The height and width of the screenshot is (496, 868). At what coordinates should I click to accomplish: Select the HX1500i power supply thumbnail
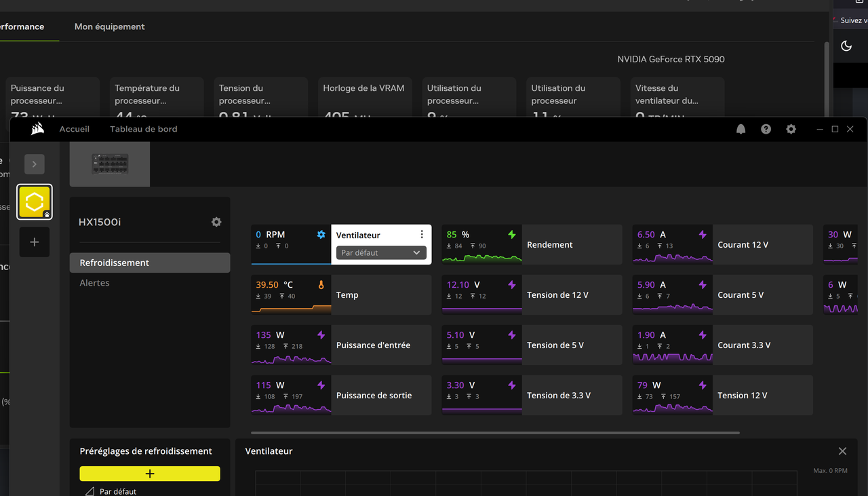(x=110, y=164)
